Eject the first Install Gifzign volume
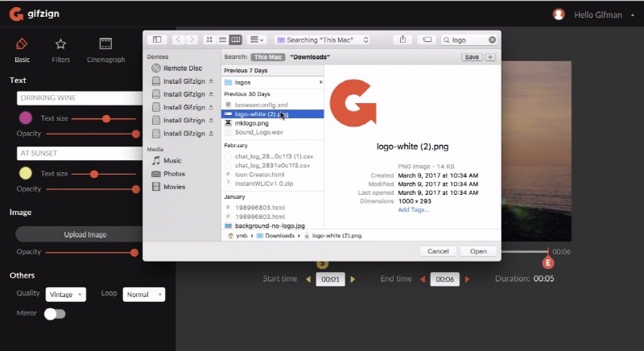644x351 pixels. (x=211, y=81)
